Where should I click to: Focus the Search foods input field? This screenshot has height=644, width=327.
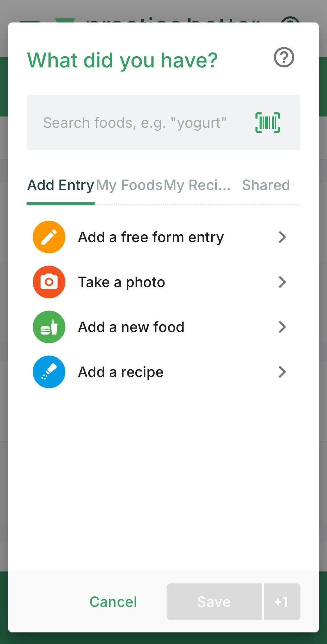click(x=136, y=123)
